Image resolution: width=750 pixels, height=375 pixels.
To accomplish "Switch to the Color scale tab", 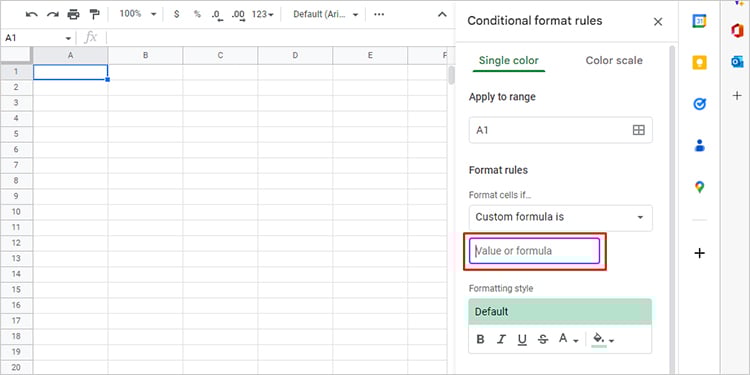I will tap(614, 61).
